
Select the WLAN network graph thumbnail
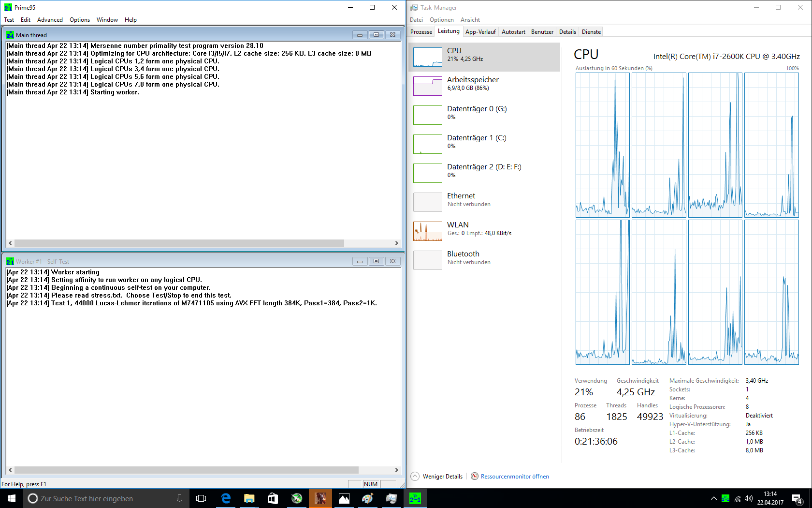click(428, 231)
